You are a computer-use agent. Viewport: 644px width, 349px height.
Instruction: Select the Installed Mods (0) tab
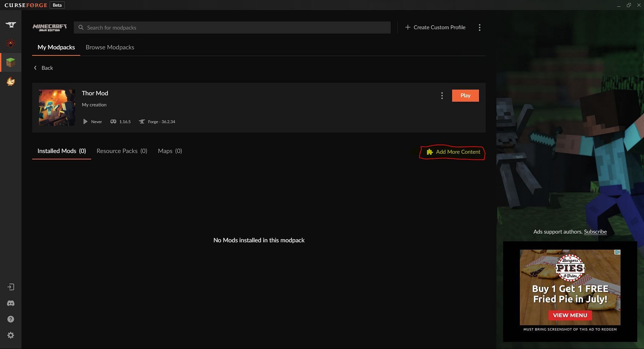point(62,151)
